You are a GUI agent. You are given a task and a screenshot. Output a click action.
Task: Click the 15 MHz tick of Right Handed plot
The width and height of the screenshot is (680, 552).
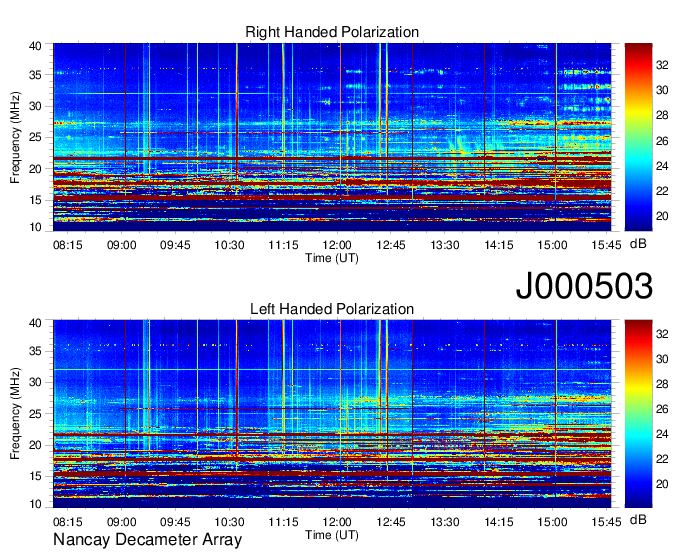(35, 200)
